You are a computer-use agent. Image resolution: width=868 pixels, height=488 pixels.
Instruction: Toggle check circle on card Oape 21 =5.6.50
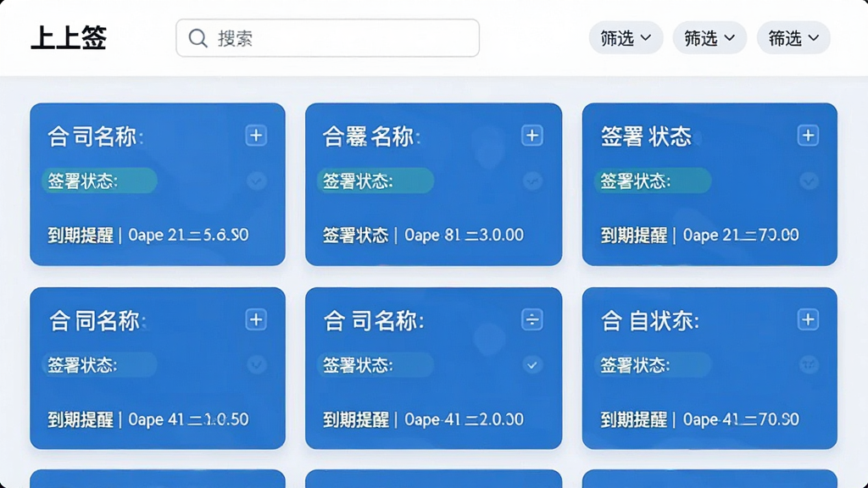tap(256, 180)
